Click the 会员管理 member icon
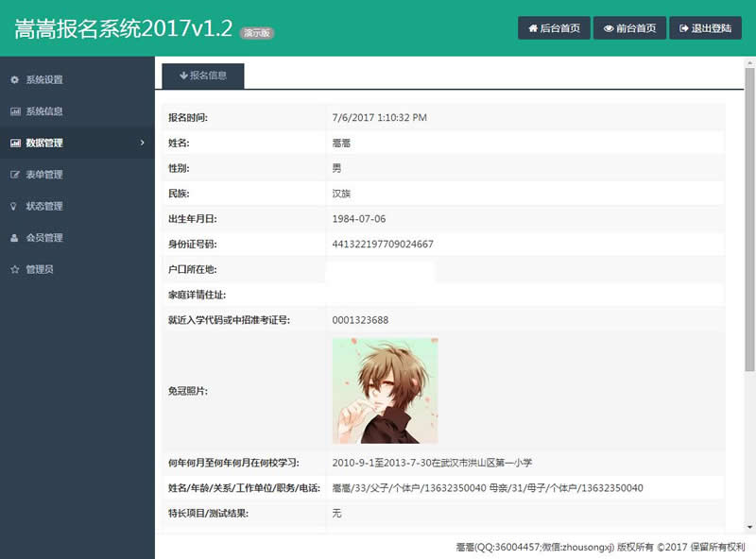The width and height of the screenshot is (756, 559). coord(13,237)
